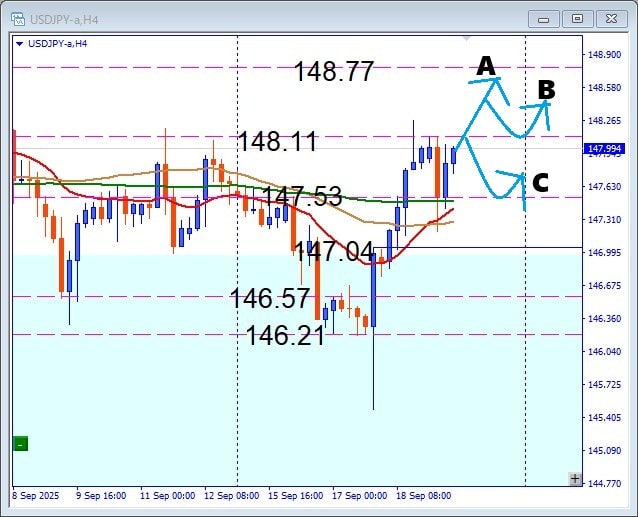The width and height of the screenshot is (638, 517).
Task: Click the 9 Sep 16:00 time axis label
Action: point(101,496)
